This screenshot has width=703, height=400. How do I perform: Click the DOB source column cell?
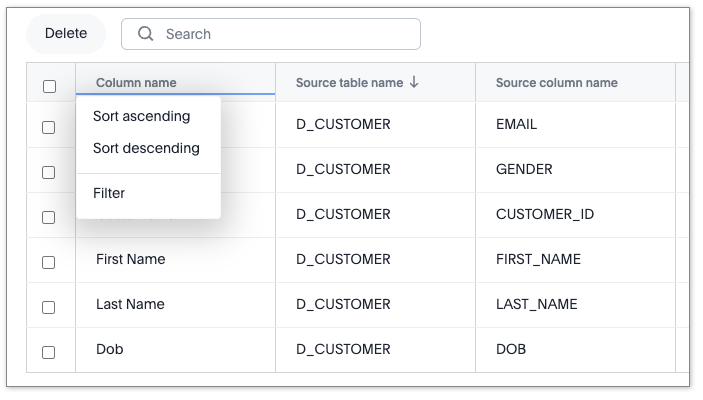(575, 349)
